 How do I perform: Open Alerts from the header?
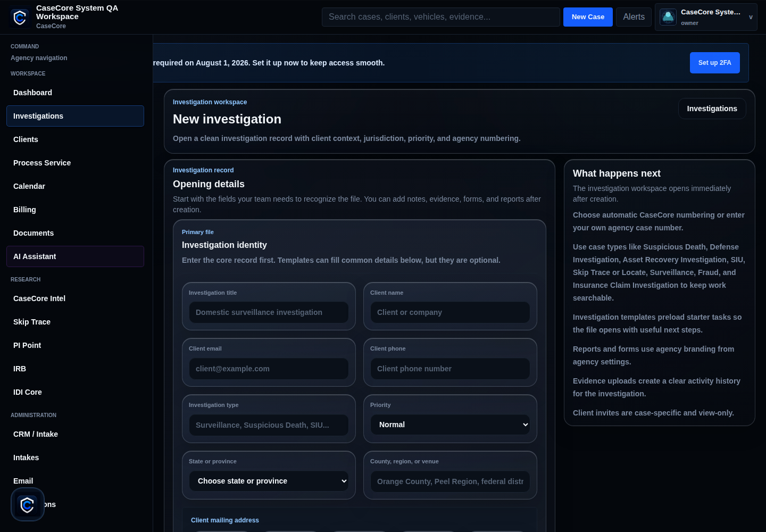634,17
